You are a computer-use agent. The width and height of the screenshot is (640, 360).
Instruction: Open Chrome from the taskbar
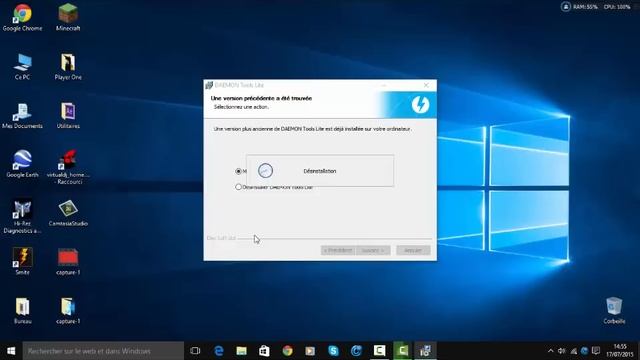[x=287, y=351]
